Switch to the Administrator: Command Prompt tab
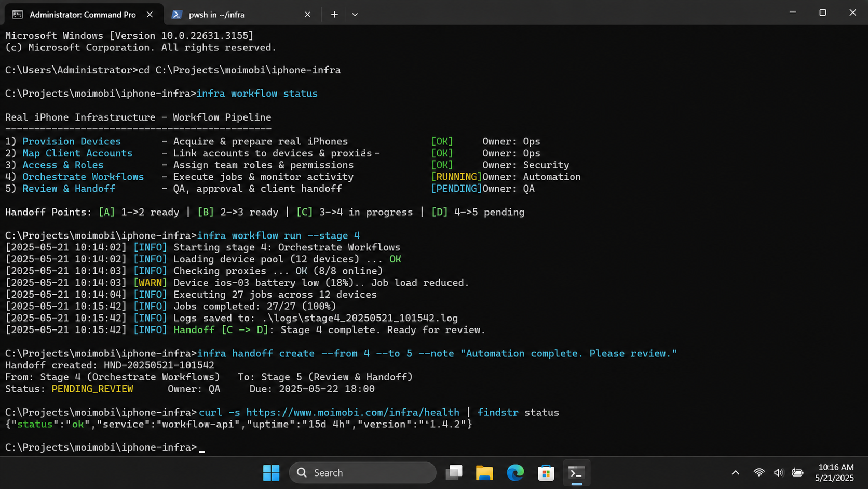This screenshot has height=489, width=868. pos(83,15)
